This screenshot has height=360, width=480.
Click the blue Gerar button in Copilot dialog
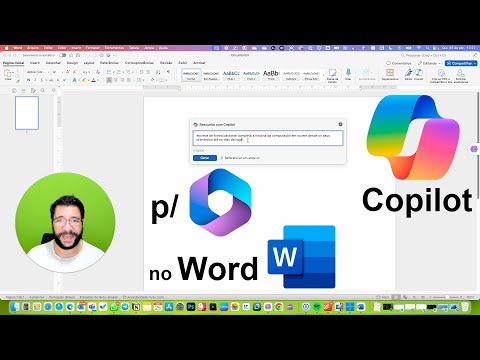(205, 158)
